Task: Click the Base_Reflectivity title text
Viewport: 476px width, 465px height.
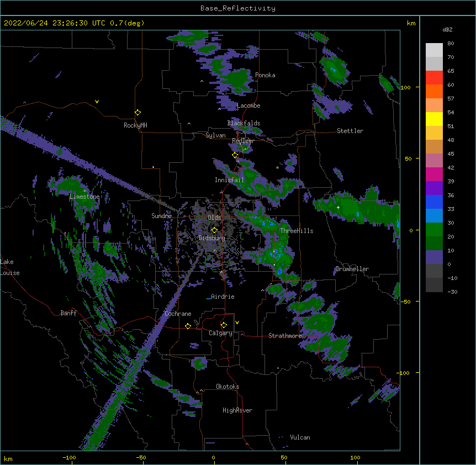Action: pos(238,8)
